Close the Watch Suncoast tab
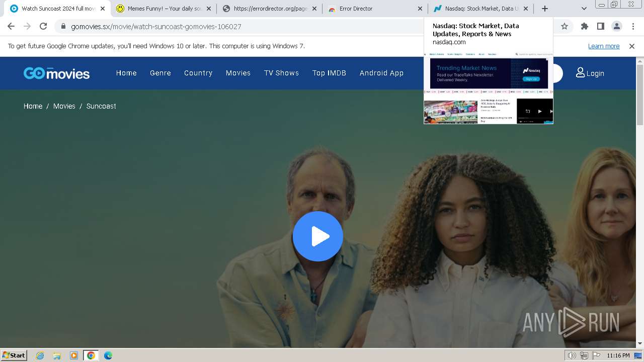The height and width of the screenshot is (362, 644). click(x=103, y=9)
